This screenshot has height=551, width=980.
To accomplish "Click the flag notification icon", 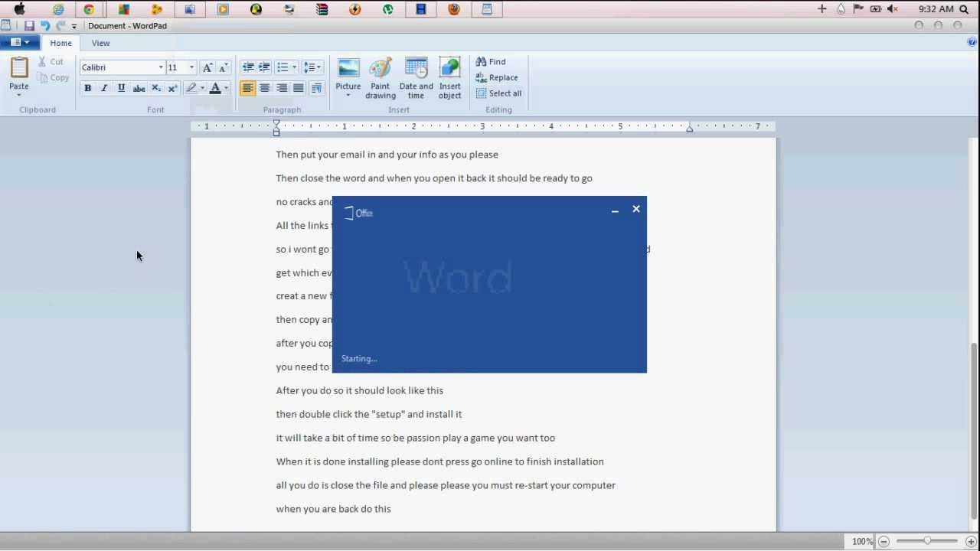I will coord(858,9).
